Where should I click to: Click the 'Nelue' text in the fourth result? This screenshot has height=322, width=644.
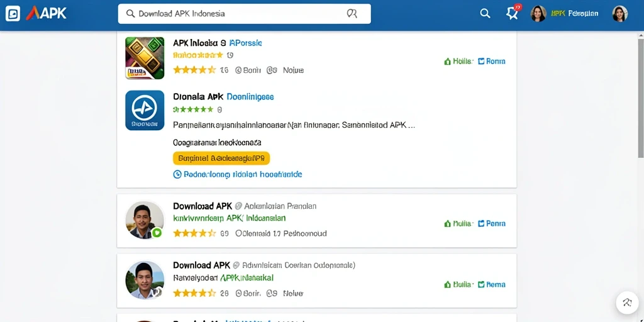(293, 293)
